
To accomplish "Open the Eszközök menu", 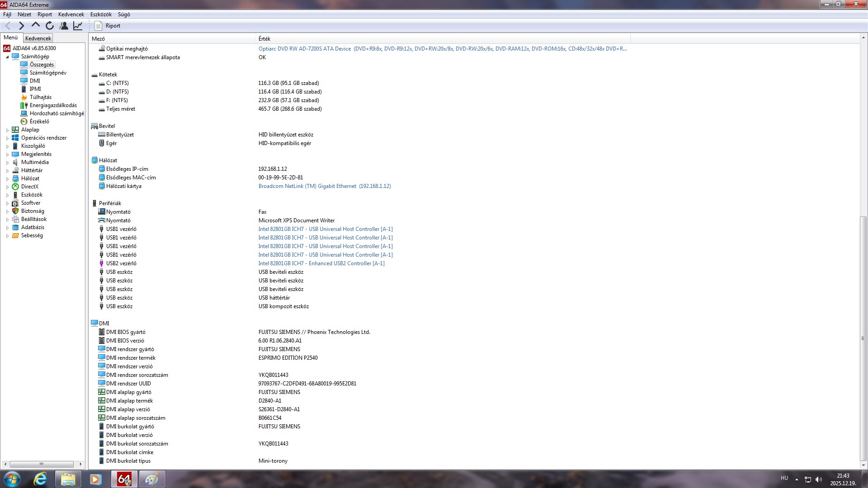I will pyautogui.click(x=100, y=14).
